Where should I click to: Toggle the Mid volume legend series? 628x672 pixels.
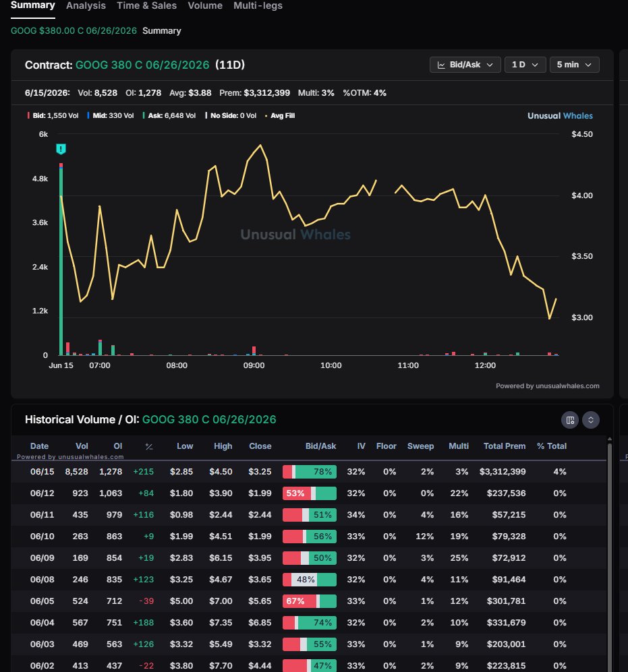(x=110, y=116)
